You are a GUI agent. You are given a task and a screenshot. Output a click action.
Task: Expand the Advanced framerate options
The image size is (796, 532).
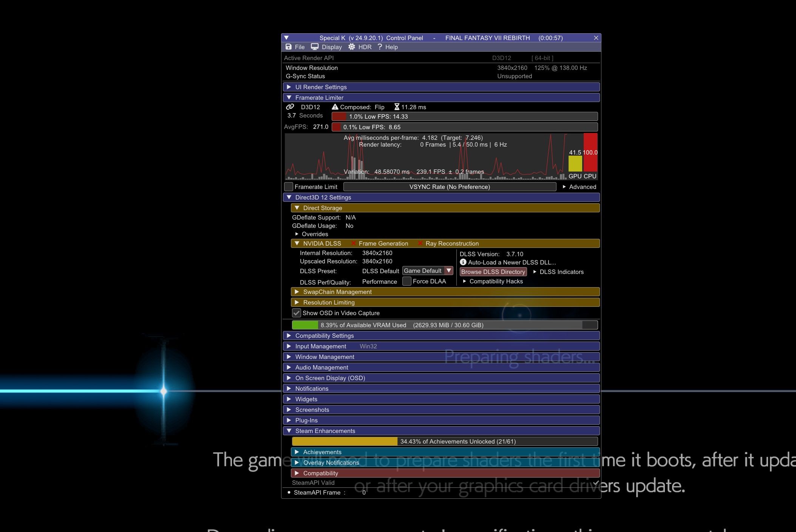coord(580,187)
